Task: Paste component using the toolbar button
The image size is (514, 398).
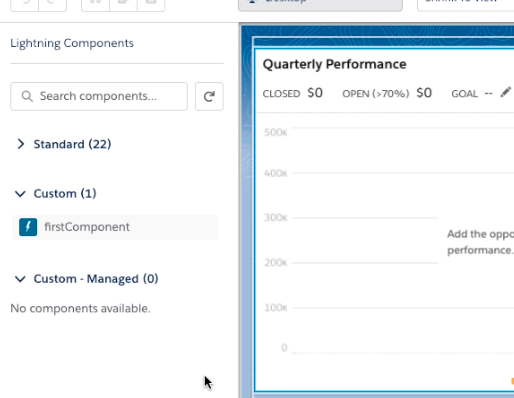Action: [x=151, y=4]
